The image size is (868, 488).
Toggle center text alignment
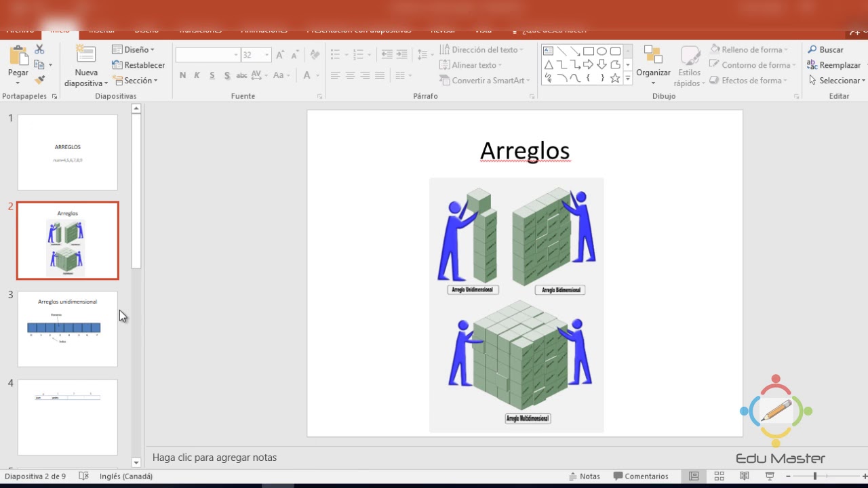[350, 75]
